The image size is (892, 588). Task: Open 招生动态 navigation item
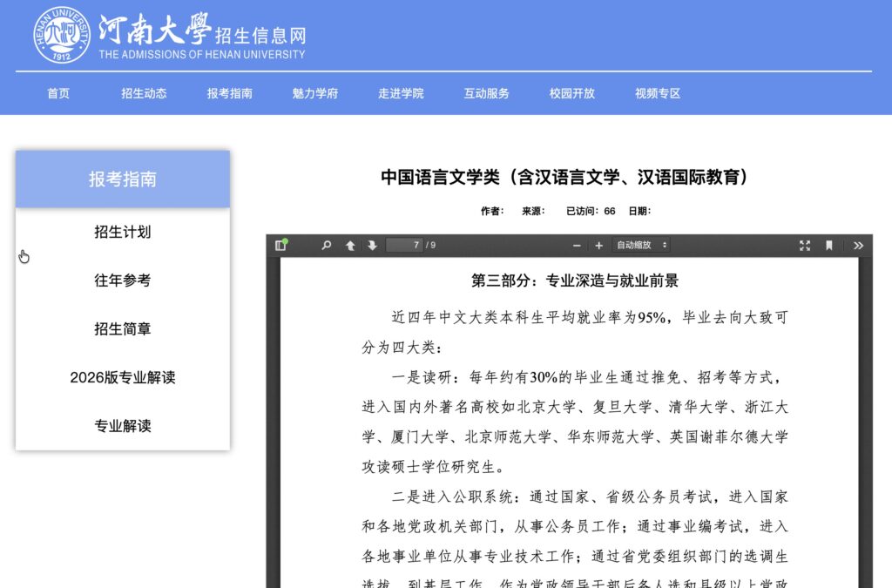[x=144, y=93]
